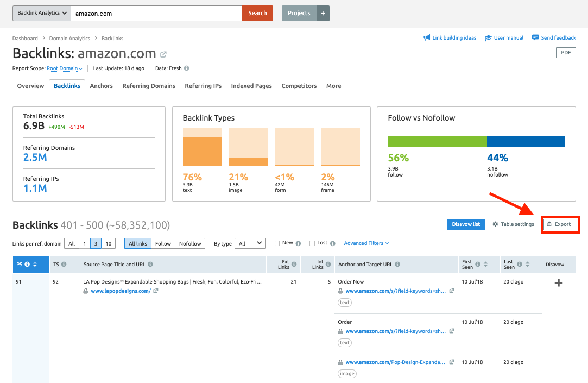Focus the amazon.com domain search field
Screen dimensions: 588x383
pyautogui.click(x=157, y=14)
